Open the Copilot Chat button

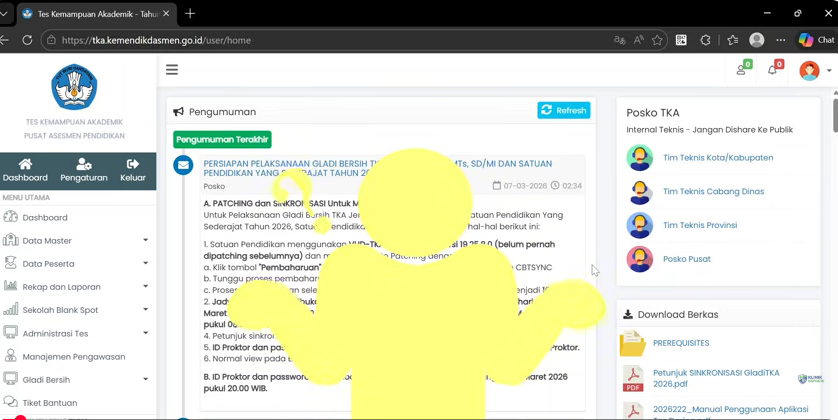click(x=816, y=40)
